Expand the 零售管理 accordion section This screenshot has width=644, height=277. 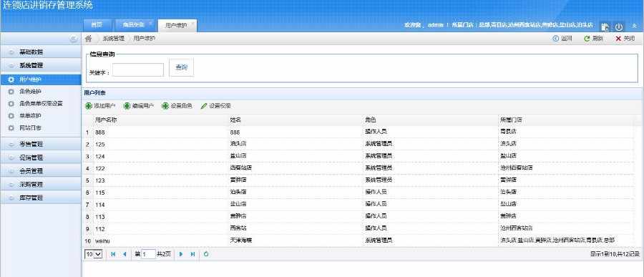(x=41, y=145)
